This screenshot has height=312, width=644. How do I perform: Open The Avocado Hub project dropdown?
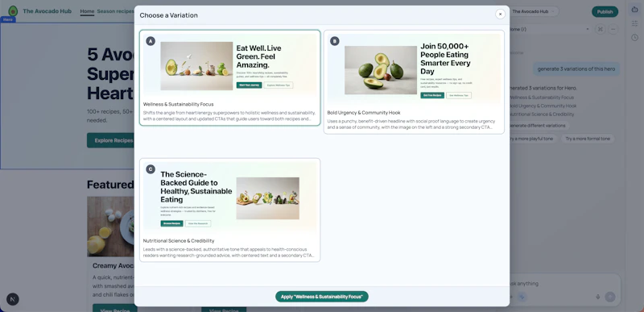[535, 11]
